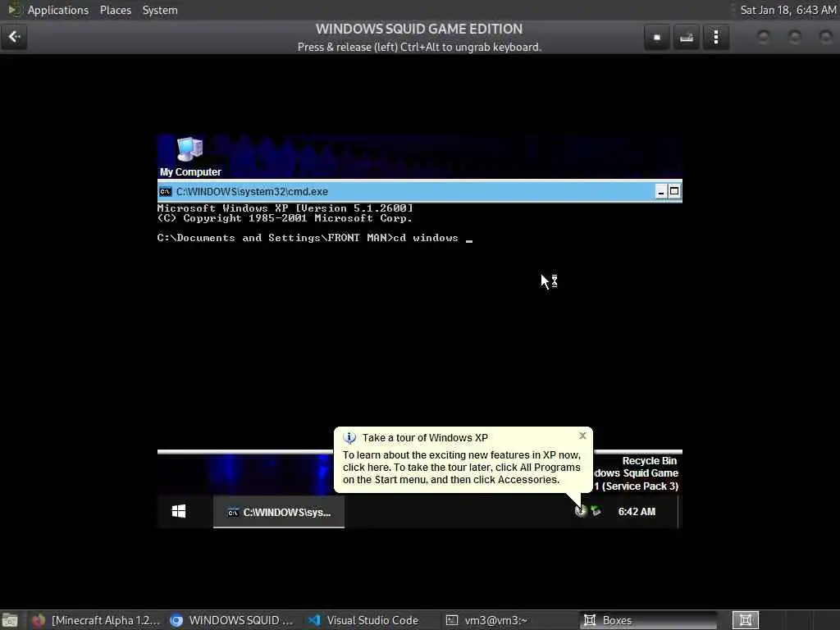Click the browser icon beside WINDOWS SQUID task
Screen dimensions: 840x630
click(x=176, y=620)
